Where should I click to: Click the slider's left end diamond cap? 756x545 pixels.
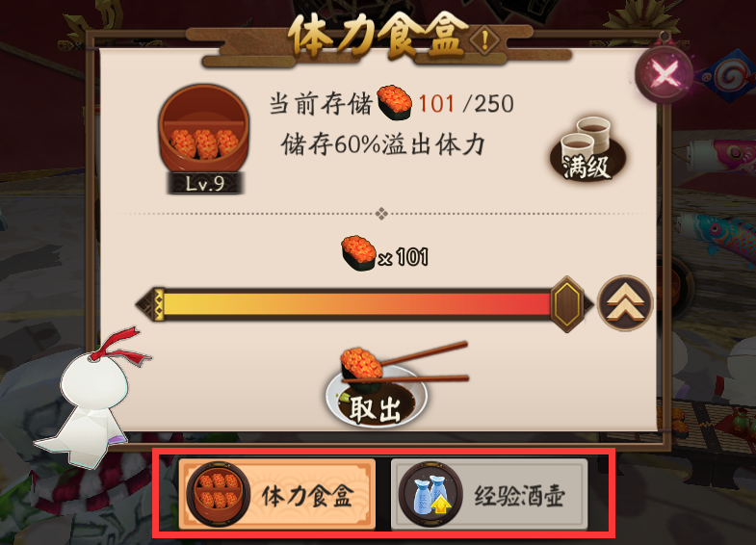click(150, 304)
